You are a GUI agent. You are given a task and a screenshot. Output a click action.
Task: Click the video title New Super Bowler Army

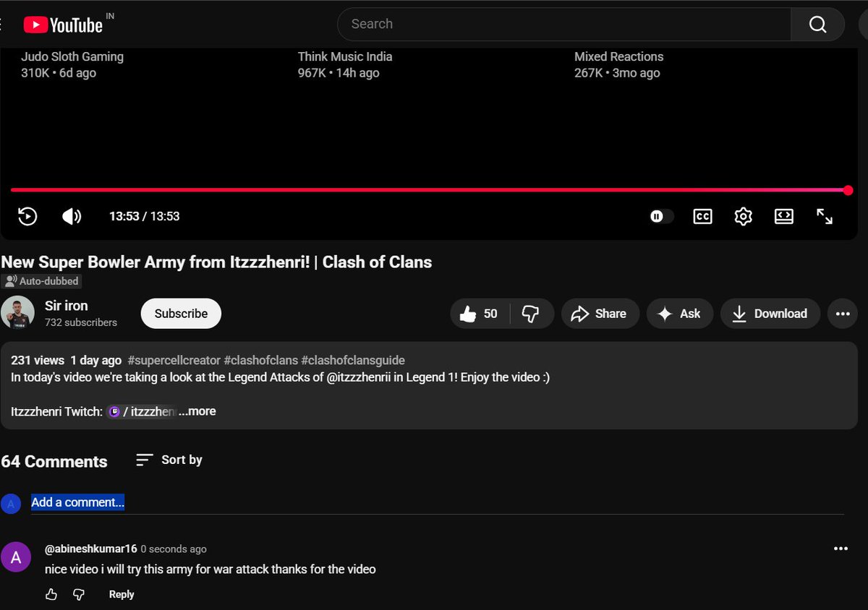216,262
